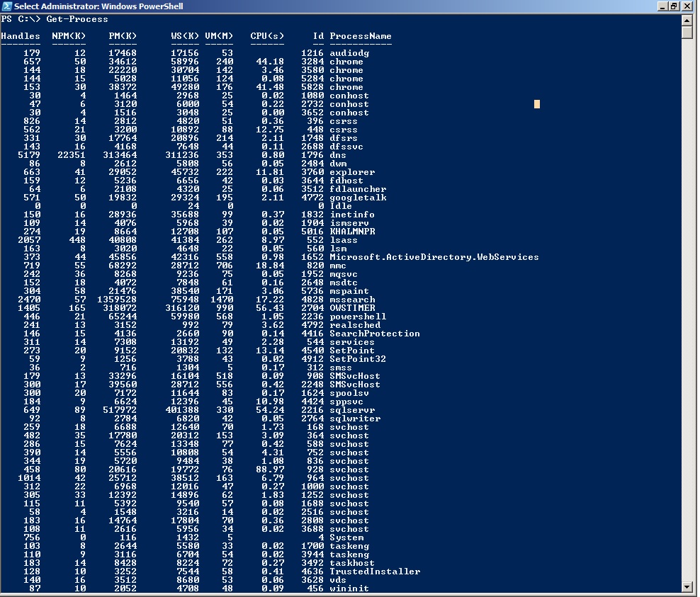Click the TrustedInstaller process name

tap(375, 572)
